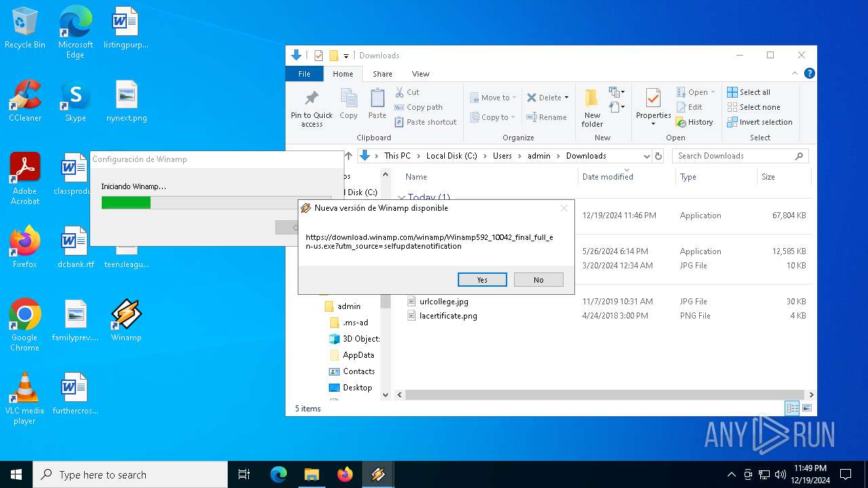
Task: Click This PC in address path
Action: click(x=397, y=156)
